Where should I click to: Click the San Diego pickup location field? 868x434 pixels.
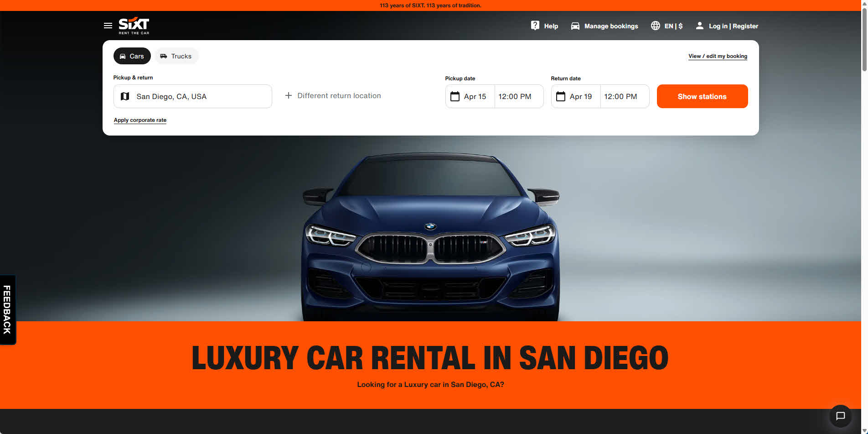tap(192, 96)
